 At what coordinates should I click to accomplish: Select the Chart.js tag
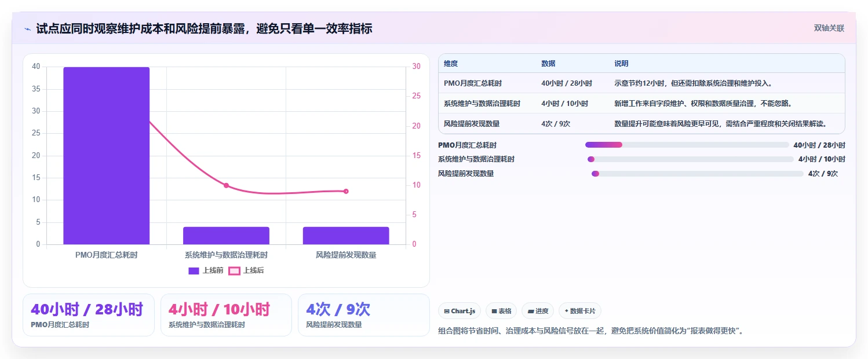[x=459, y=311]
